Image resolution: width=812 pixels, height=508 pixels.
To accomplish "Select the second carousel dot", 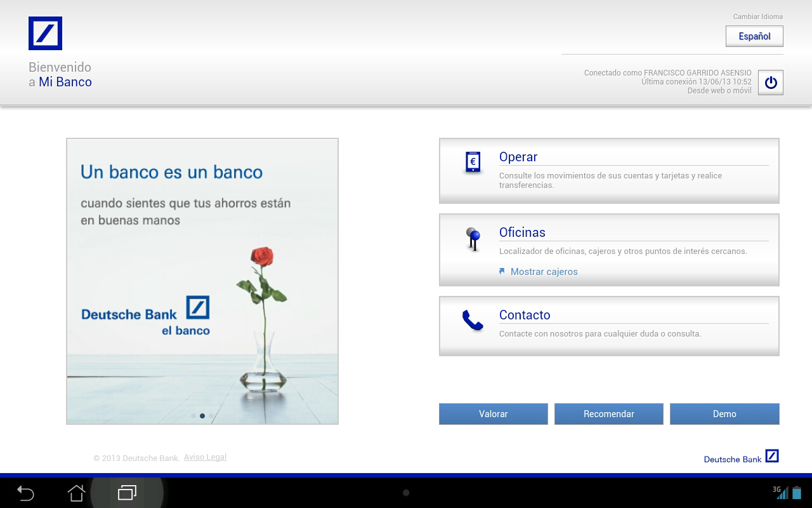I will pos(202,416).
